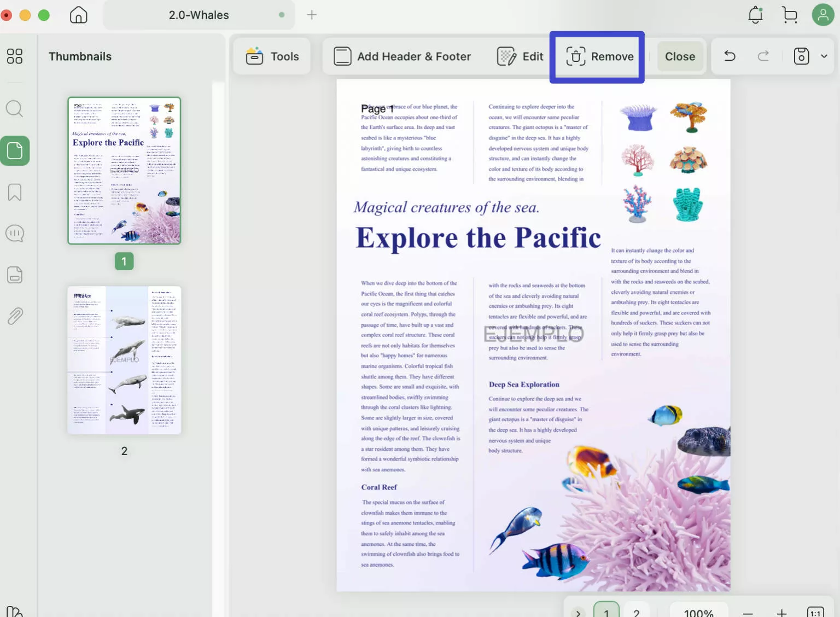Screen dimensions: 840x617
Task: Click the page number 2 label under thumbnail
Action: tap(124, 451)
